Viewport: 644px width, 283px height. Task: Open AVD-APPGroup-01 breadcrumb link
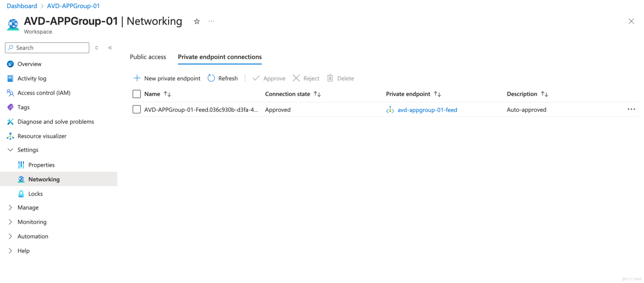(x=73, y=6)
